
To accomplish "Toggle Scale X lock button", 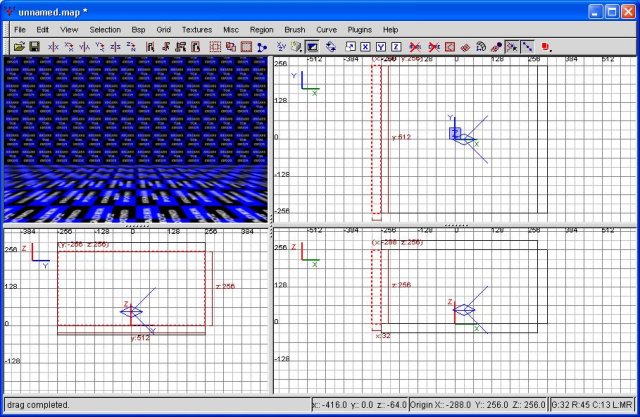I will (365, 47).
